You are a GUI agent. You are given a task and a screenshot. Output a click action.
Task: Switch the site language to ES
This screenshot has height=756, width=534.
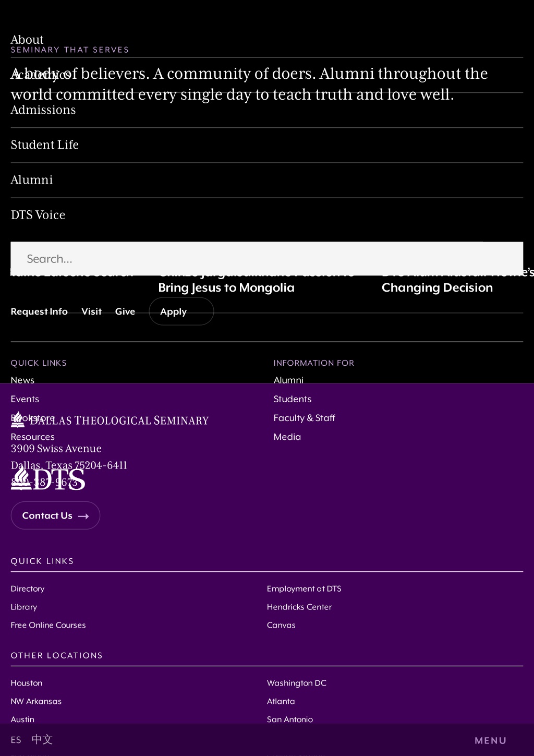point(16,740)
